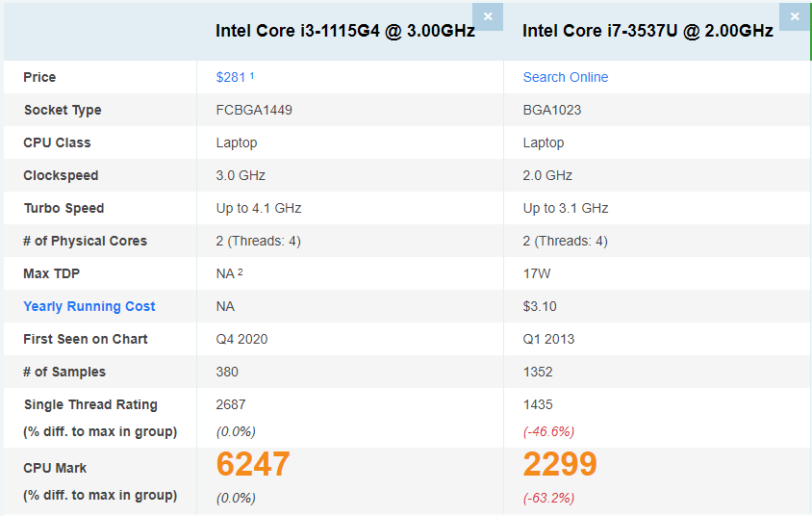Click footnote 1 superscript beside $281
The image size is (812, 516).
point(252,76)
